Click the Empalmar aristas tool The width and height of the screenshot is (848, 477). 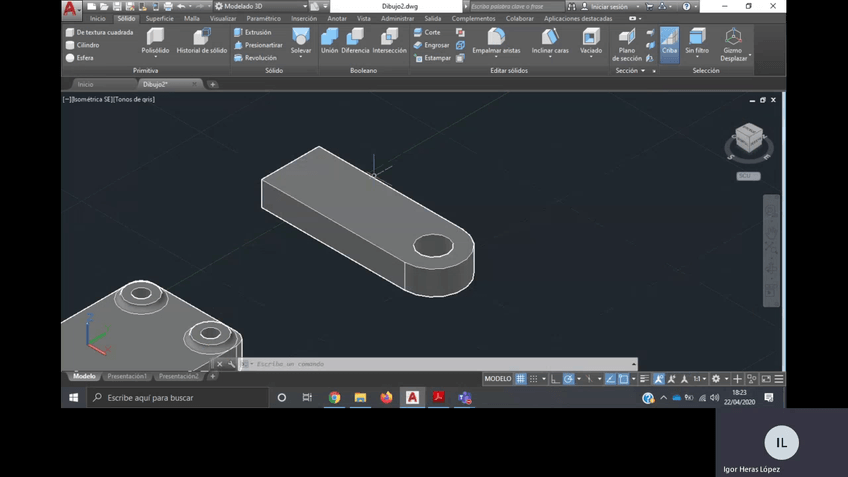point(496,40)
